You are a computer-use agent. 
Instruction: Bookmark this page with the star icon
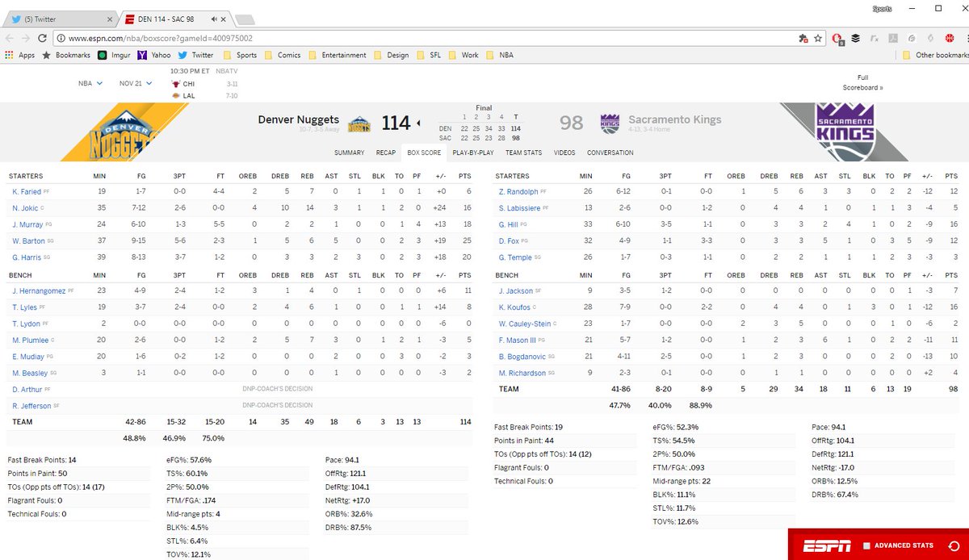coord(818,38)
